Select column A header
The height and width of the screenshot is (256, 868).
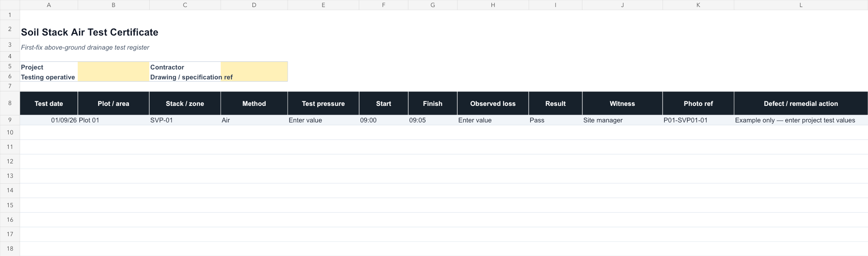(x=49, y=5)
